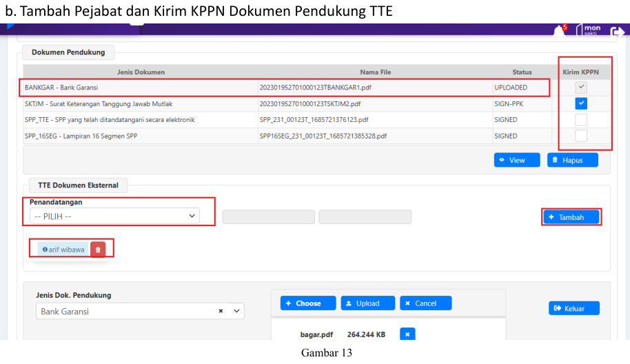Image resolution: width=630 pixels, height=364 pixels.
Task: Check Kirim KPPN for SPP_16SEG row
Action: coord(581,136)
